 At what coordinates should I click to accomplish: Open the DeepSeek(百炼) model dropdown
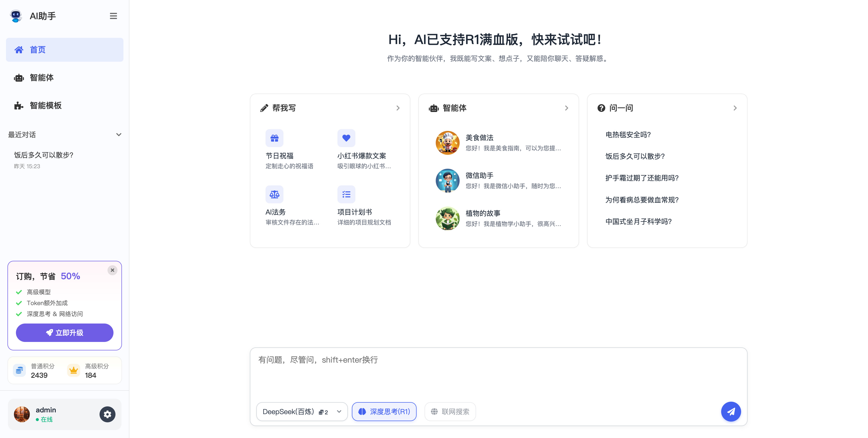pos(302,411)
